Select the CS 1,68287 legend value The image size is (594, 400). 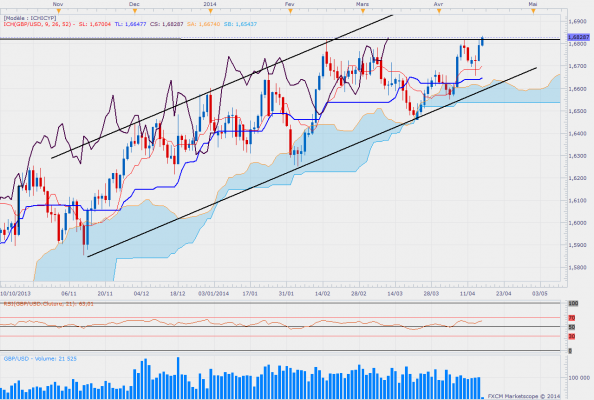167,24
